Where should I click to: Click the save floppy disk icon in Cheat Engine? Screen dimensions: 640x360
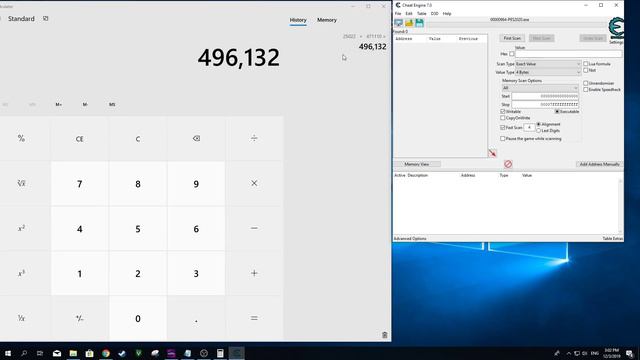click(419, 23)
